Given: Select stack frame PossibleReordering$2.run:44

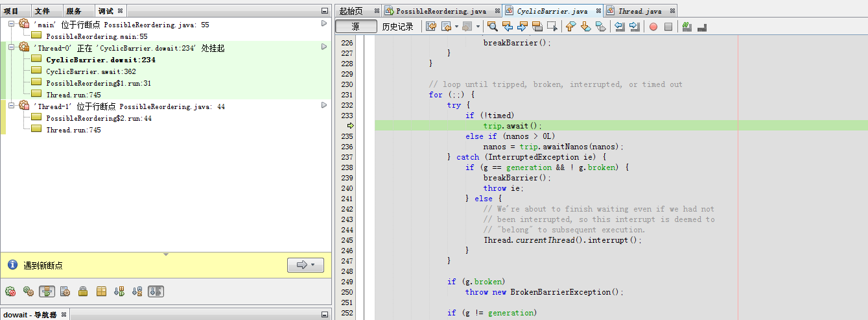Looking at the screenshot, I should 99,118.
